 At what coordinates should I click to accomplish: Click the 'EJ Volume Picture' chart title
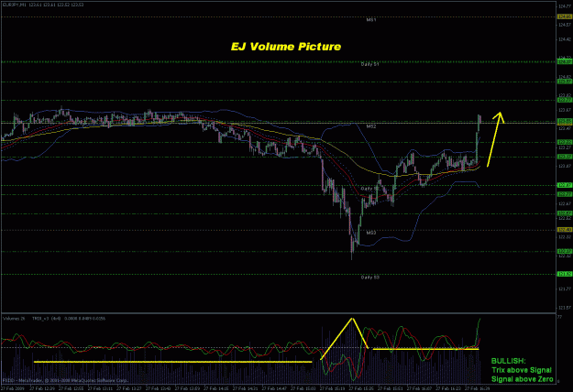286,47
